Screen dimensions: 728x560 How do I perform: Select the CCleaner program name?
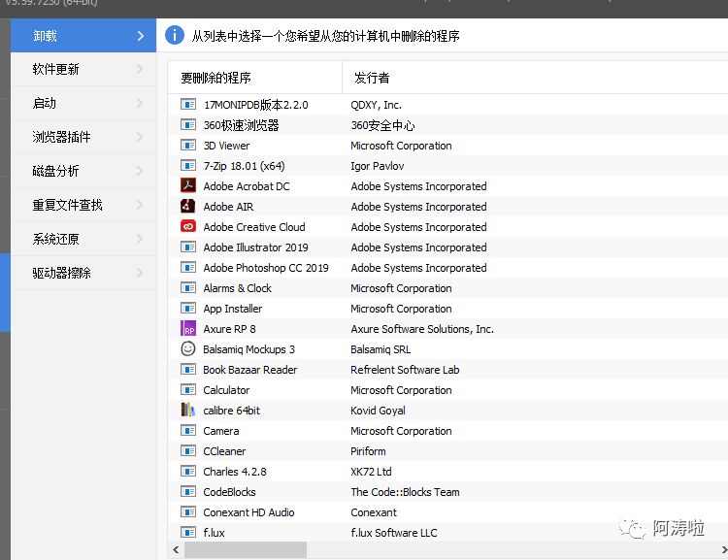pos(225,451)
